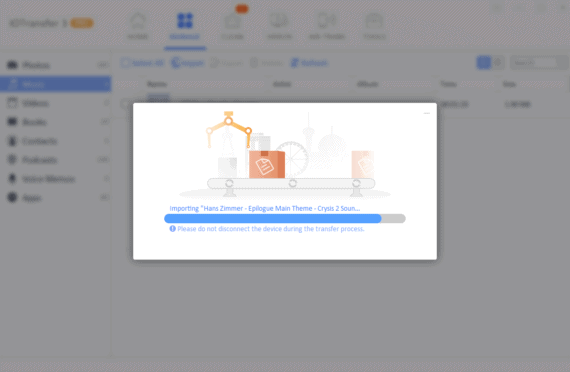Screen dimensions: 570x372
Task: Open the VIDEOS tab in the top navigation
Action: tap(279, 25)
